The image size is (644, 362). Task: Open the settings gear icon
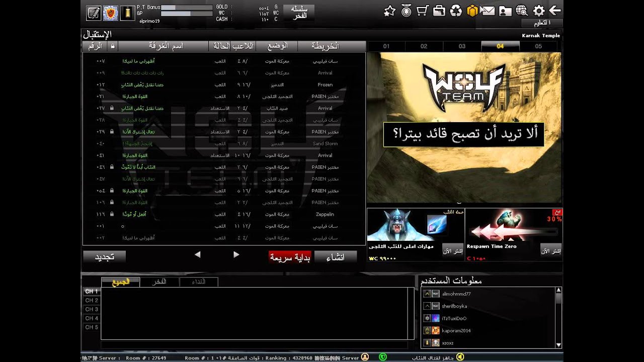(x=539, y=11)
